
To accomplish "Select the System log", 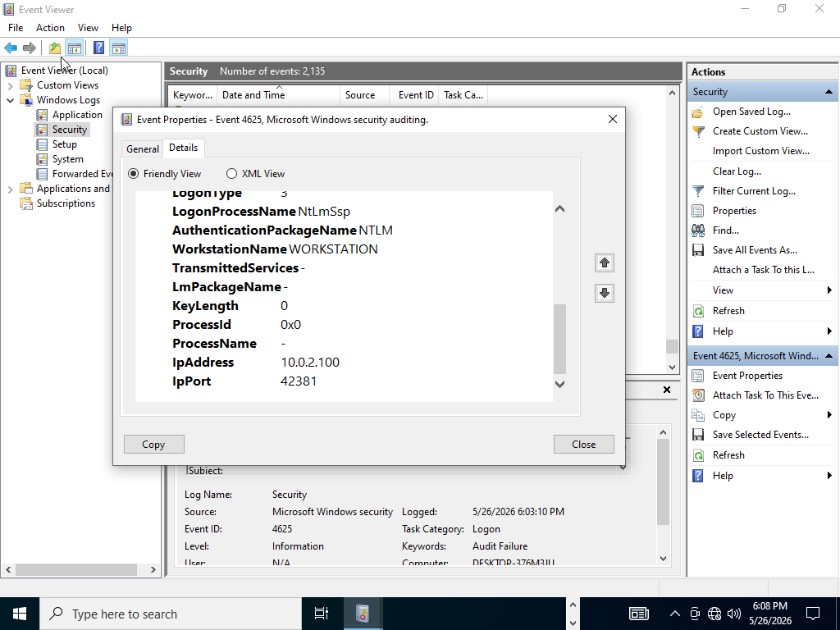I will coord(67,159).
